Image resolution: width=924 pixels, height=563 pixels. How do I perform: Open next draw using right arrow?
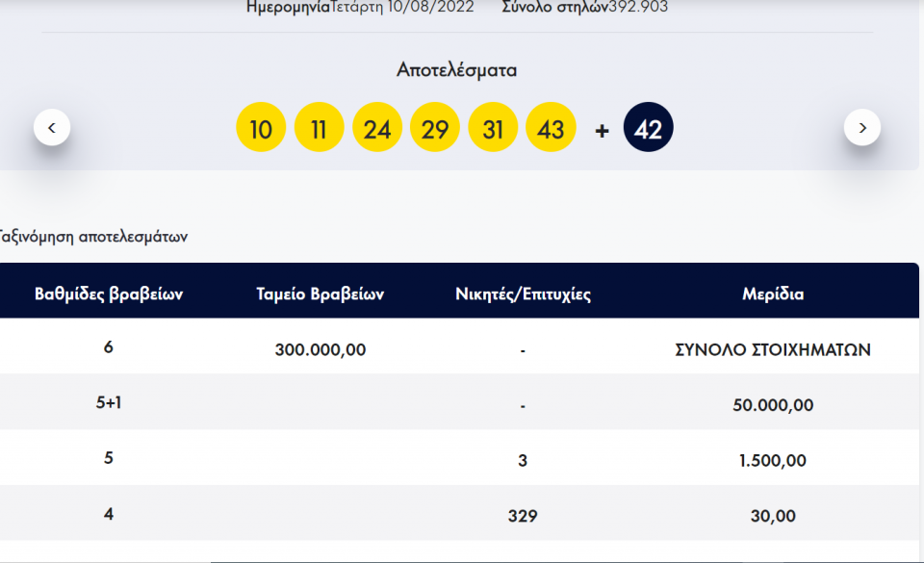coord(863,126)
